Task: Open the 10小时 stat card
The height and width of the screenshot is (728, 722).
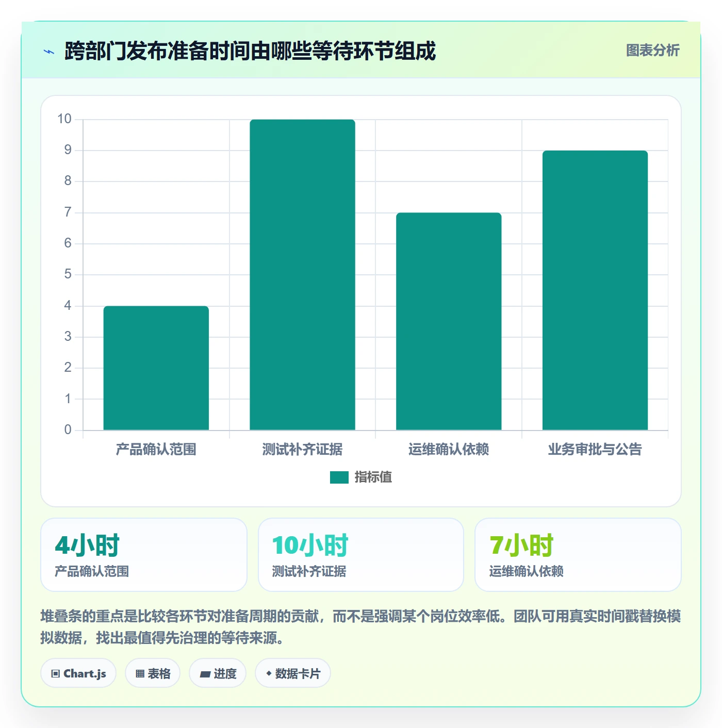Action: pyautogui.click(x=361, y=555)
